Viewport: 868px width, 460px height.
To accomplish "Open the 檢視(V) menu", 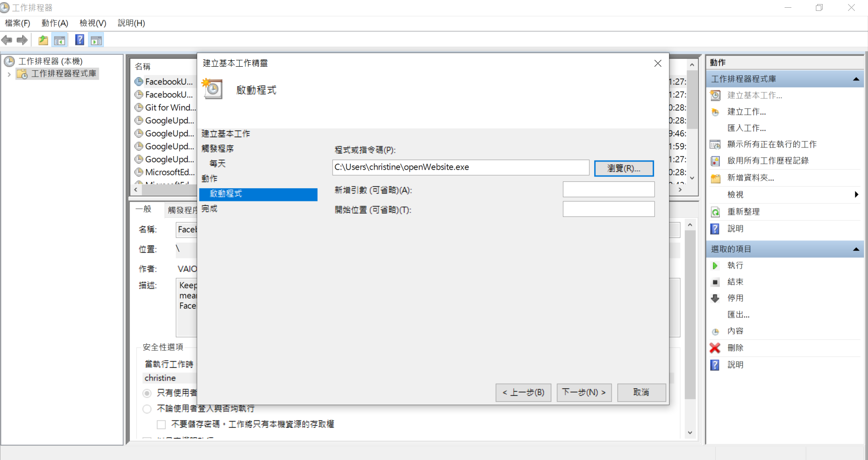I will (93, 23).
